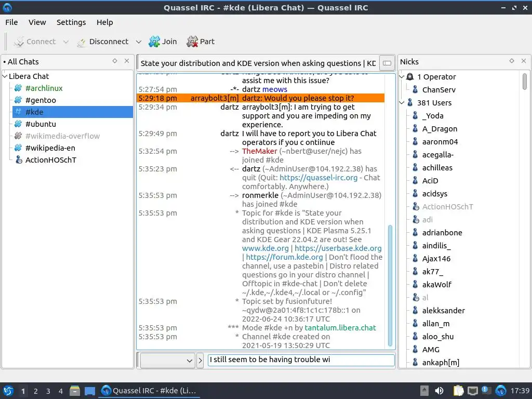Select Ajax146 in the nick list
The height and width of the screenshot is (399, 532).
click(436, 259)
